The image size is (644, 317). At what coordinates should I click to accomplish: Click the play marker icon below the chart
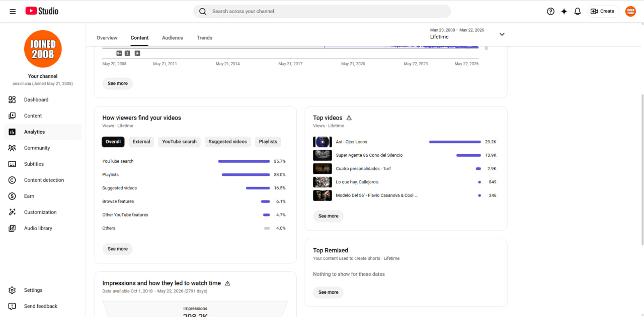tap(137, 53)
